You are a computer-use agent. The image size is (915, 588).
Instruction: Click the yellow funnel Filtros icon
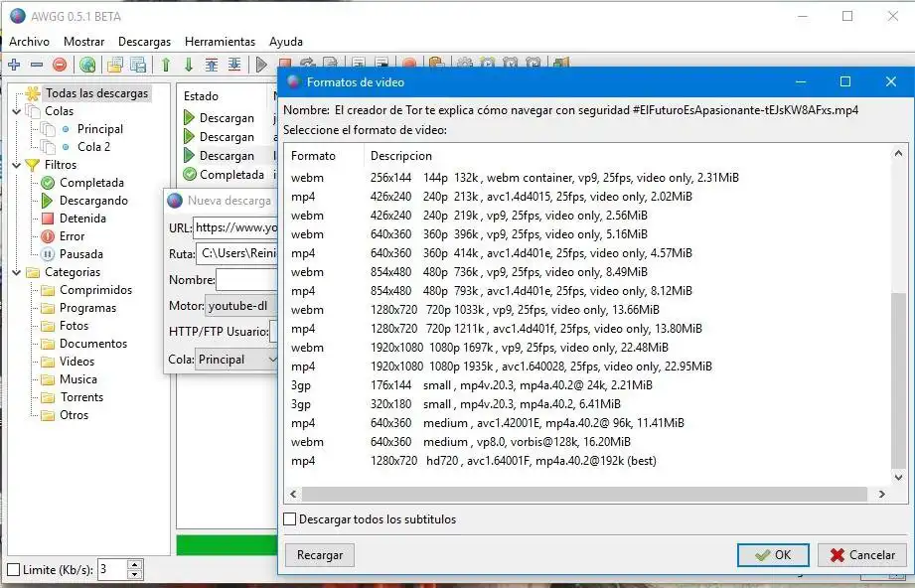tap(33, 165)
